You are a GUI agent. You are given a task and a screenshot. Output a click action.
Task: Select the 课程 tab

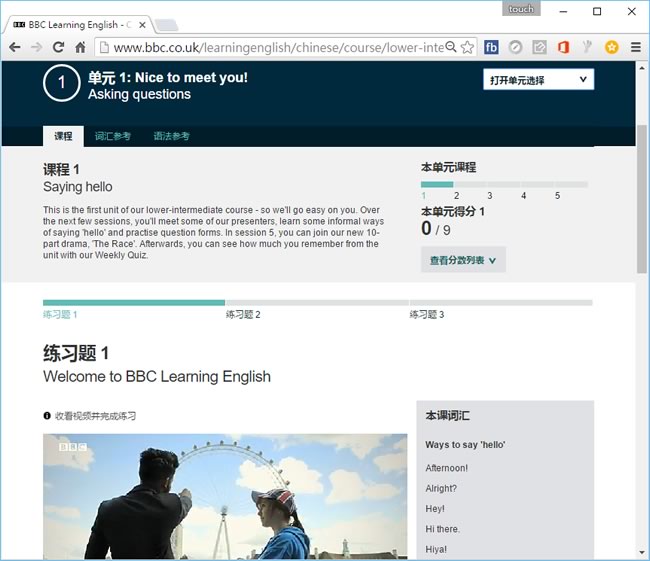coord(63,136)
